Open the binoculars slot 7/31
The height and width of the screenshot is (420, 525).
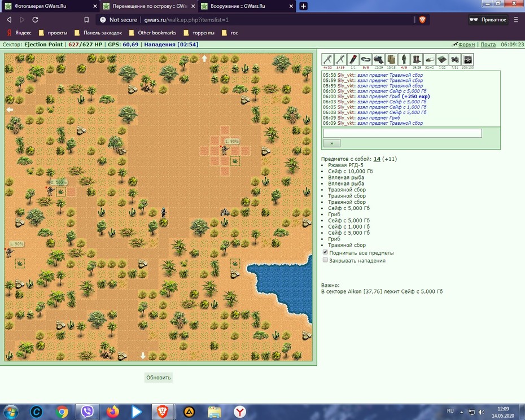[454, 60]
